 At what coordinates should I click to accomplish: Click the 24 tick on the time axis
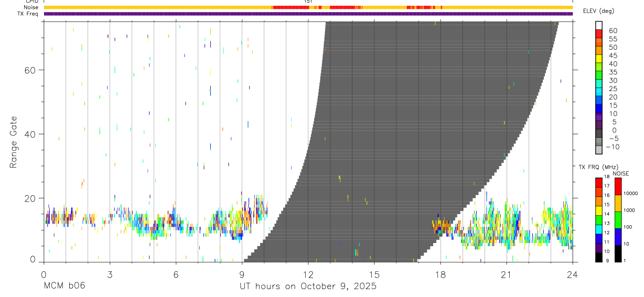click(x=572, y=274)
